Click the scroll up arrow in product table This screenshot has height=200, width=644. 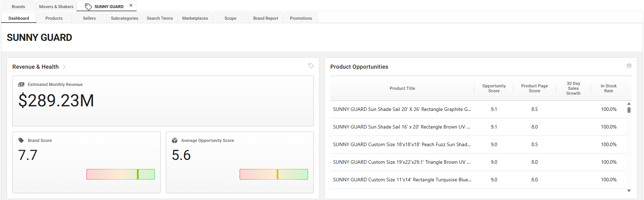[x=629, y=104]
